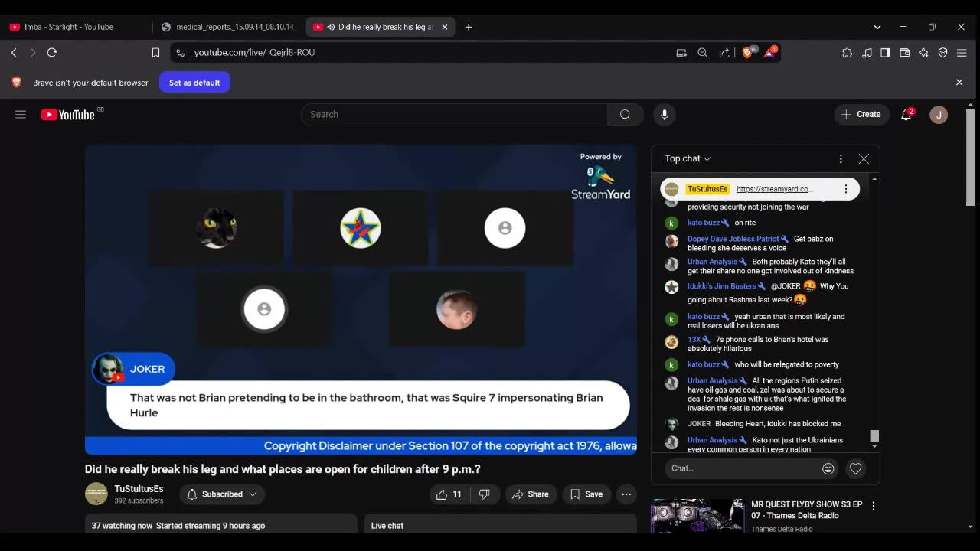Image resolution: width=980 pixels, height=551 pixels.
Task: Click the address bar URL
Action: point(254,53)
